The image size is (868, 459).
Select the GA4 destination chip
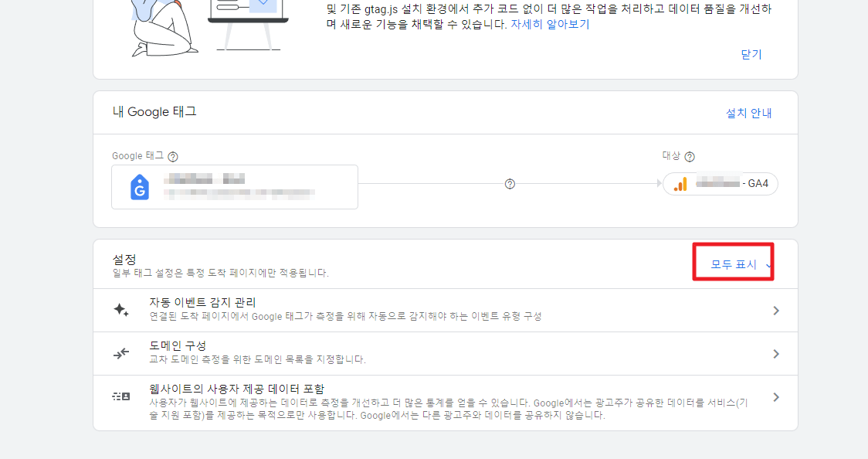pos(720,184)
